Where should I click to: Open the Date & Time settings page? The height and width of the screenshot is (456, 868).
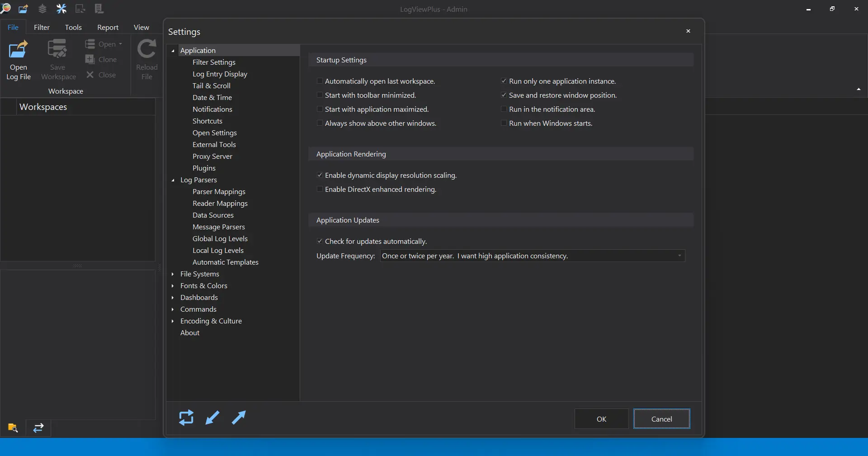click(x=212, y=97)
